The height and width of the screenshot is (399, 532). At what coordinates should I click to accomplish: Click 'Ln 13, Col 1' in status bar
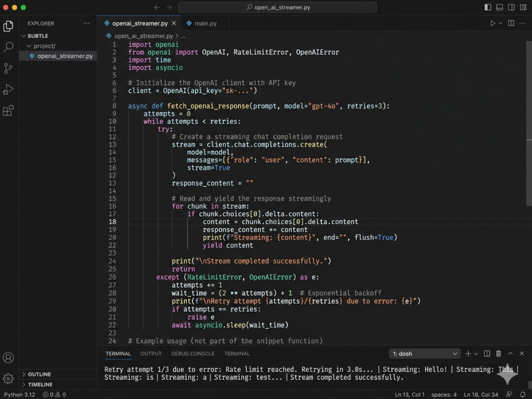click(x=410, y=395)
